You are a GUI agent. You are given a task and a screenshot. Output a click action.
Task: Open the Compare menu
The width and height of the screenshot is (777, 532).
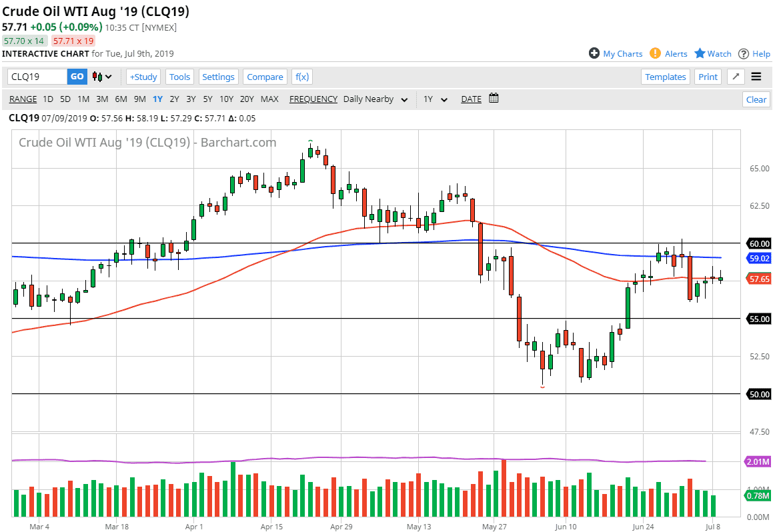tap(265, 77)
